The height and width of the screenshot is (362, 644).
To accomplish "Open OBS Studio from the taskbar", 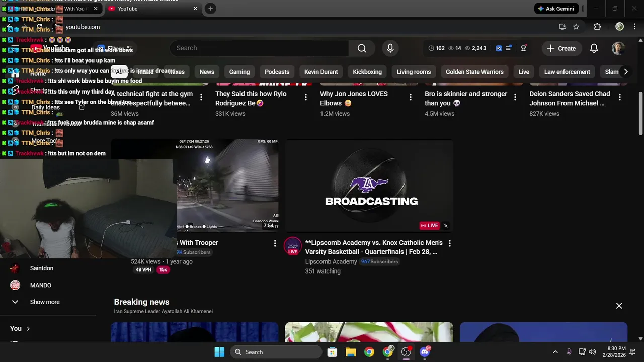I will (x=406, y=352).
